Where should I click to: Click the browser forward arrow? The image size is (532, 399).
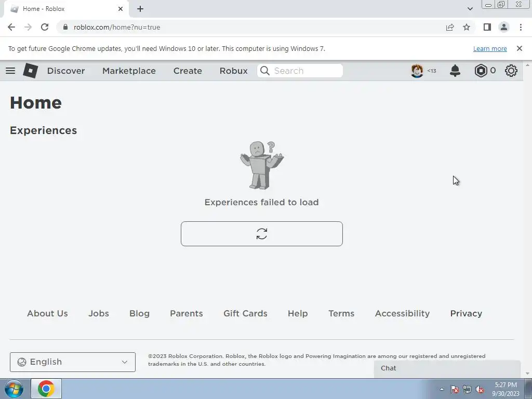point(28,27)
